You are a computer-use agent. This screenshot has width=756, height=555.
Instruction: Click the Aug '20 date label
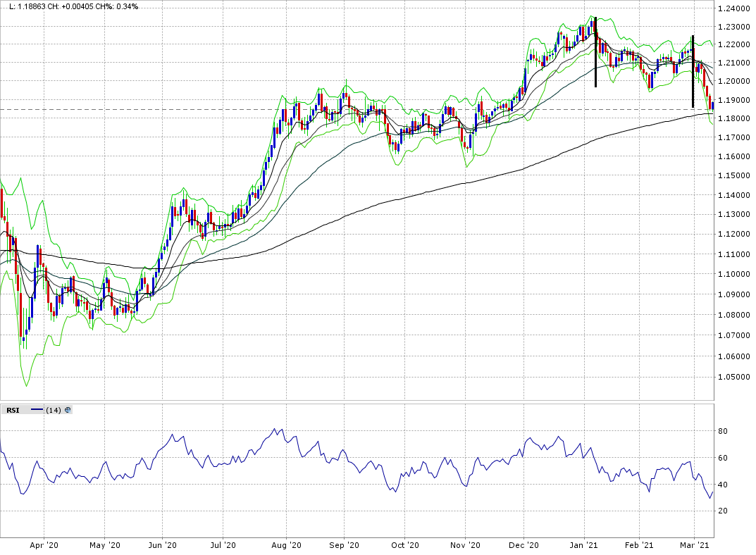(286, 545)
